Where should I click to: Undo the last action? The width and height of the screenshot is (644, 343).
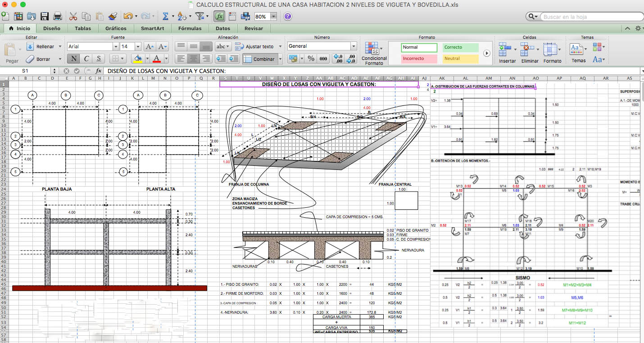(x=127, y=16)
